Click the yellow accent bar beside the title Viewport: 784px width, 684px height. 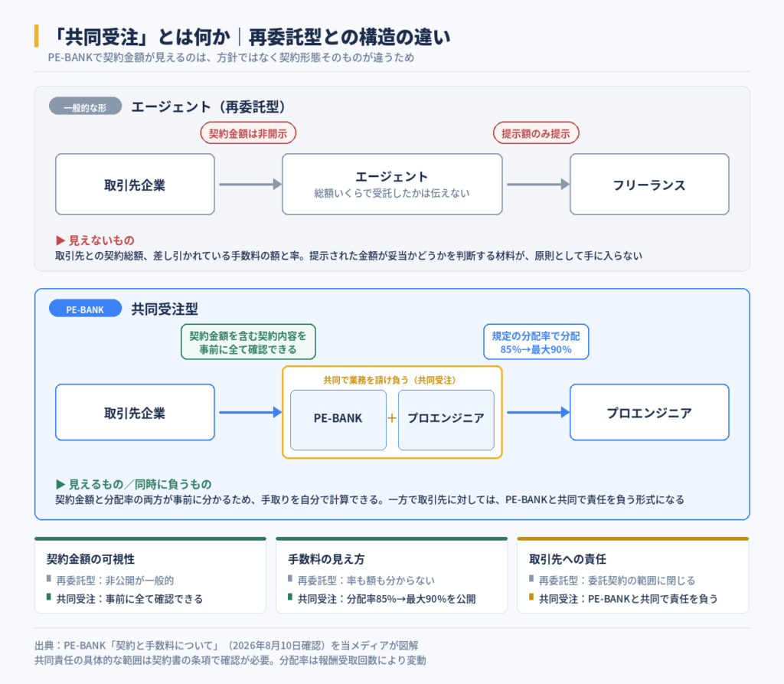[37, 36]
